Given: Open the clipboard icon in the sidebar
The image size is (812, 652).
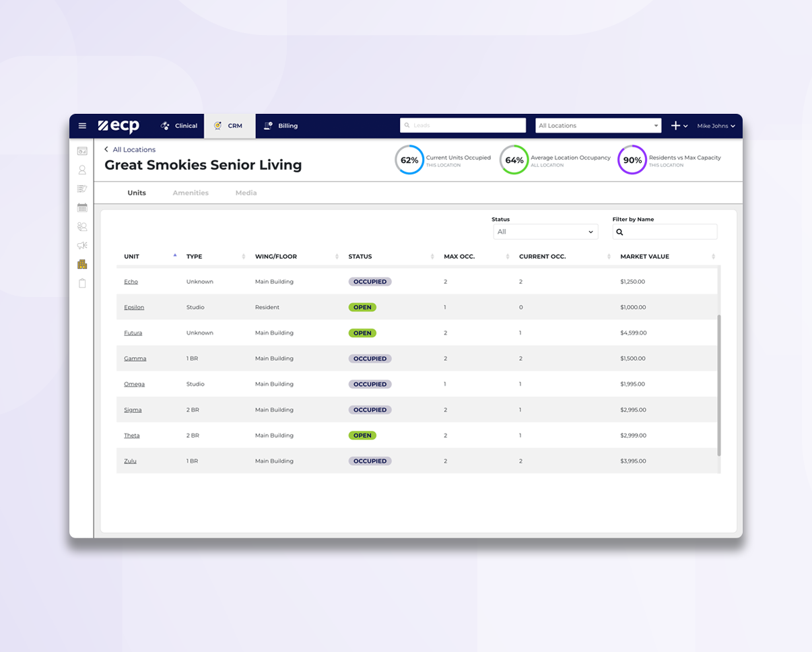Looking at the screenshot, I should click(x=82, y=283).
